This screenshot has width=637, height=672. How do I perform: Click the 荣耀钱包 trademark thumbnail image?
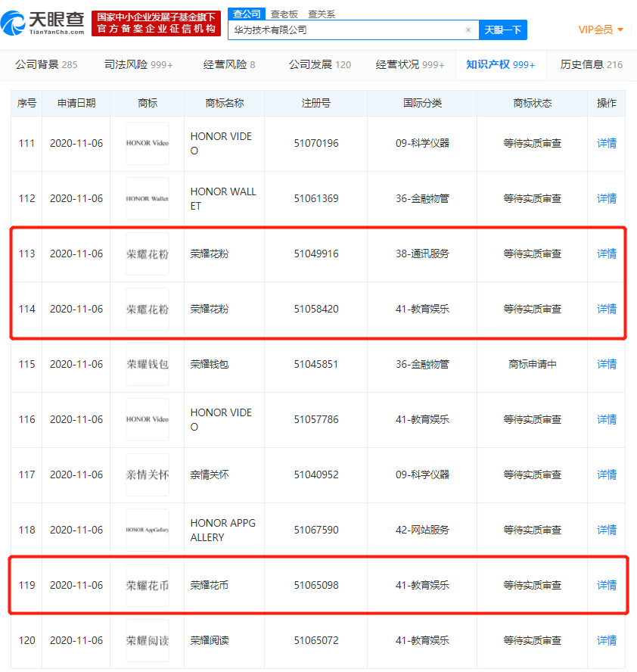point(148,364)
